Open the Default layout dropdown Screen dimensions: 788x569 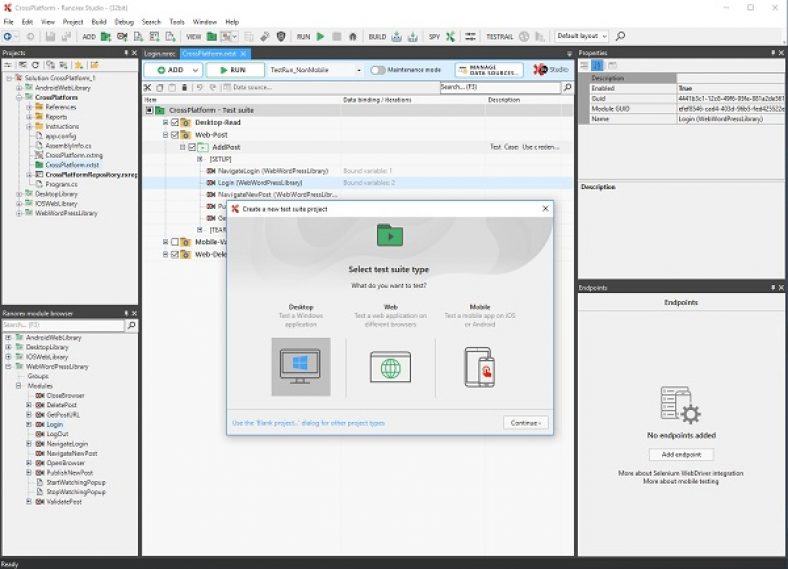(581, 36)
